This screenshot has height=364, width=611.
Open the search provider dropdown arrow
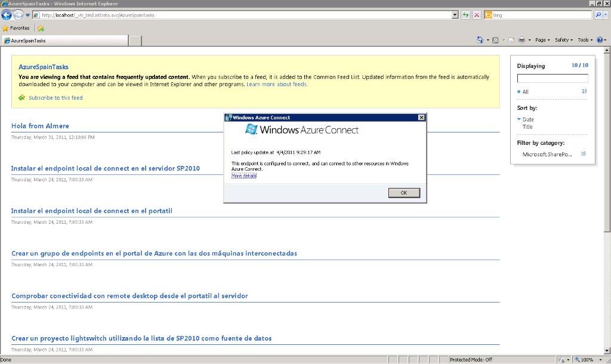pos(606,15)
